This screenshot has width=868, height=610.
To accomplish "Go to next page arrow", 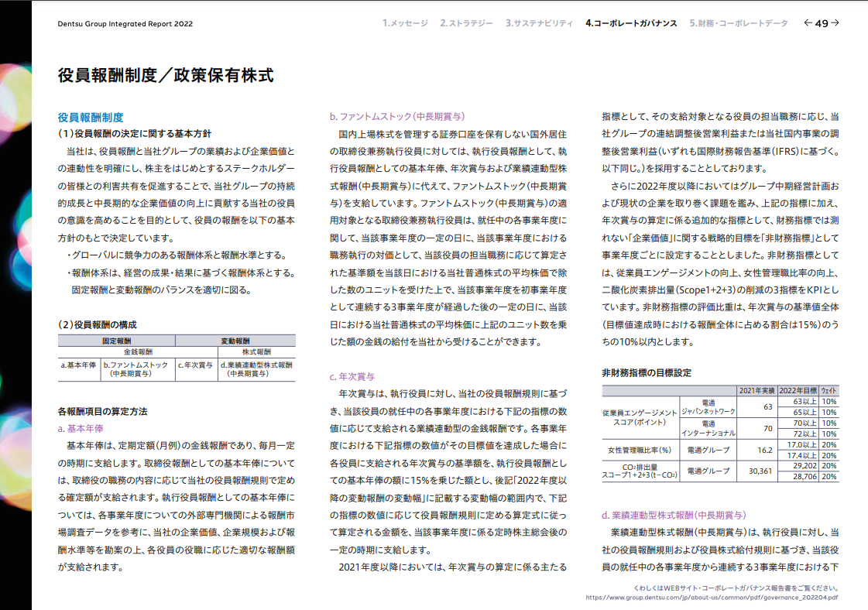I will point(835,22).
